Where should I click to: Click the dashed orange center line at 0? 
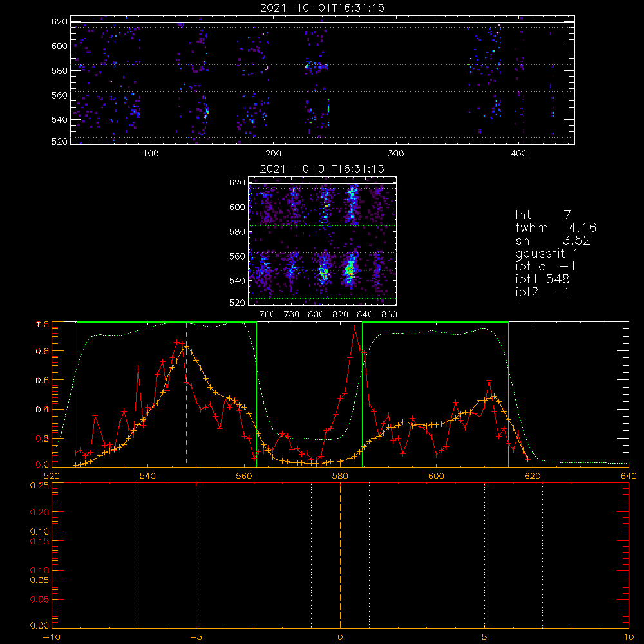point(340,554)
